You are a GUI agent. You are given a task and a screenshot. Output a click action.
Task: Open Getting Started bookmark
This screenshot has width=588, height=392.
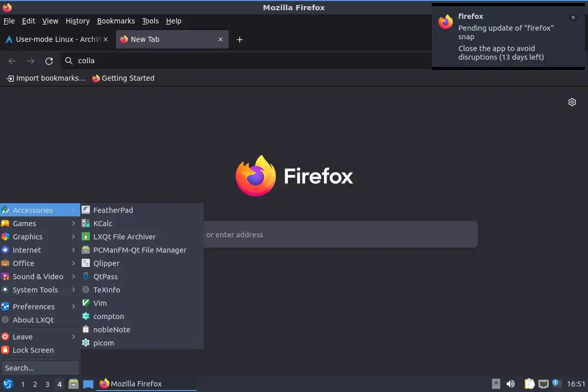124,78
